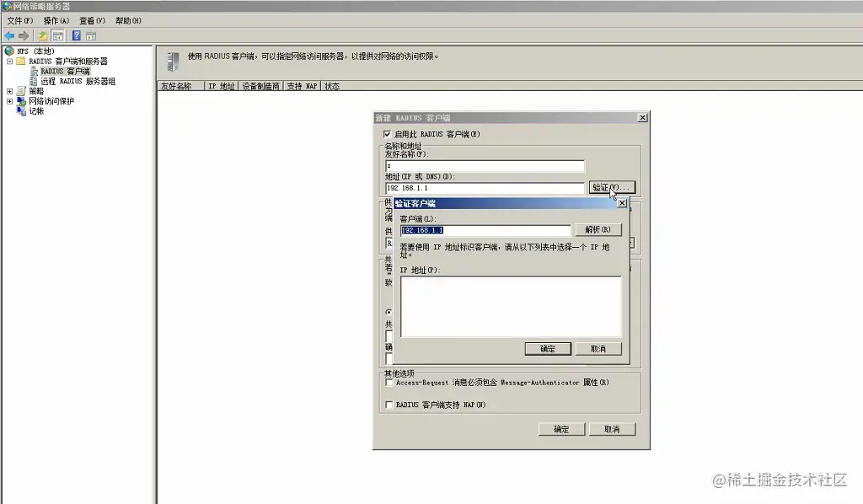Sort by the 设备制造商 column header

[x=261, y=86]
